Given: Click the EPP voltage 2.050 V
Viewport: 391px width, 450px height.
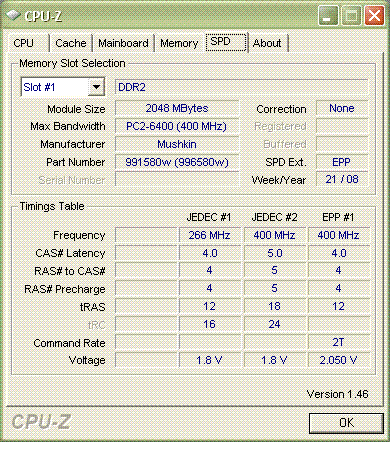Looking at the screenshot, I should (339, 360).
